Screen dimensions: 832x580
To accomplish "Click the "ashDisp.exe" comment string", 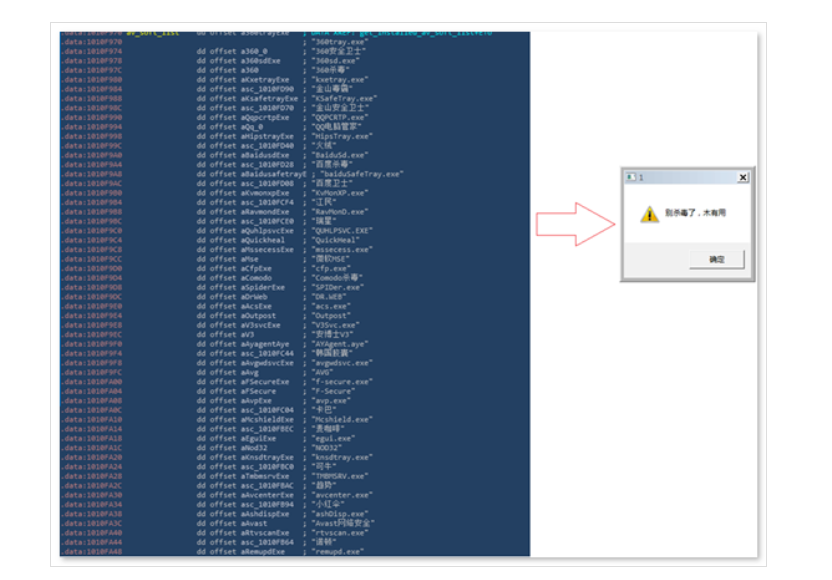I will point(340,514).
